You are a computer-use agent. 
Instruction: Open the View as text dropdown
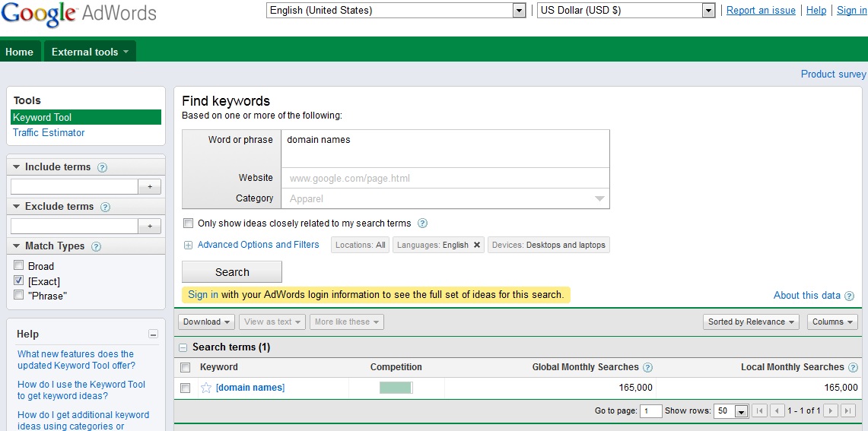[272, 322]
